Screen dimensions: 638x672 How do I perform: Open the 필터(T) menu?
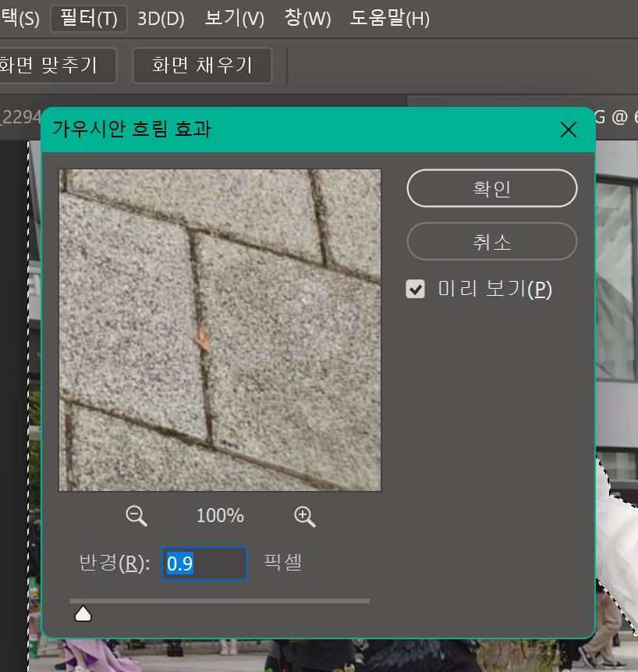pos(88,19)
